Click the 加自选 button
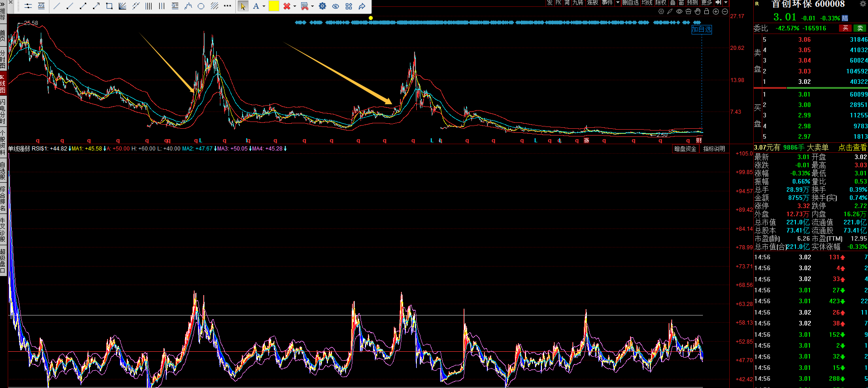Viewport: 868px width, 388px height. click(701, 29)
